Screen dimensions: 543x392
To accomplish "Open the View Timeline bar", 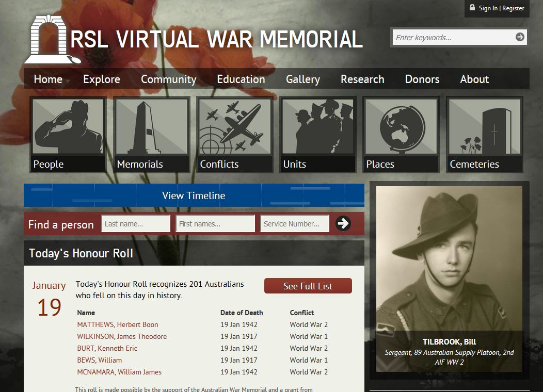I will click(x=194, y=195).
